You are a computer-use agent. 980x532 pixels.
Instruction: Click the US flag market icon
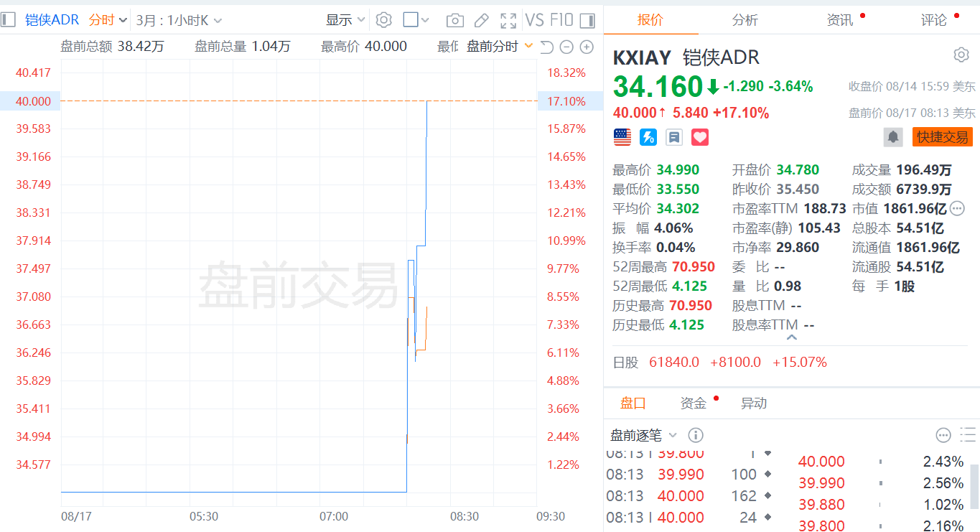[622, 137]
